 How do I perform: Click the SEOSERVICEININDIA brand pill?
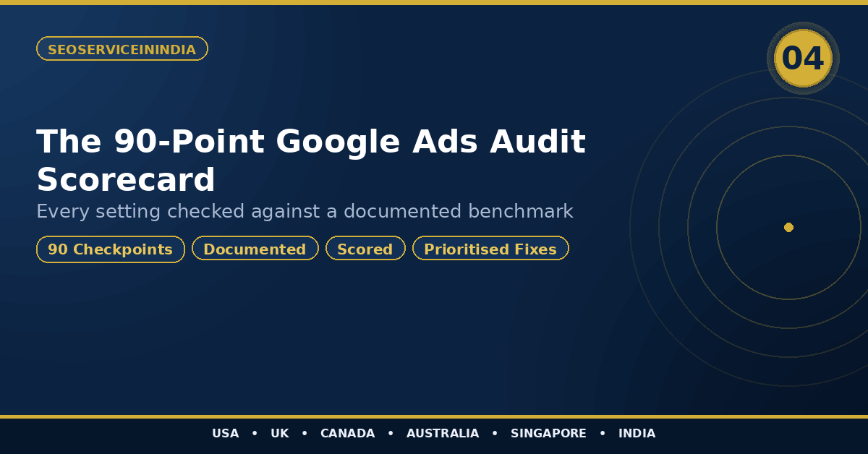click(x=122, y=48)
